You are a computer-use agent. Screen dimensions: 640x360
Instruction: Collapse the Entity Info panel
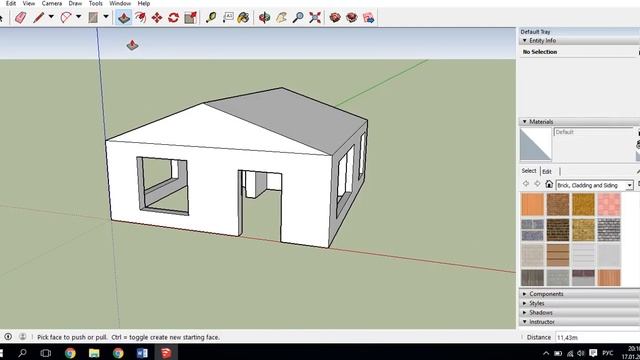524,40
